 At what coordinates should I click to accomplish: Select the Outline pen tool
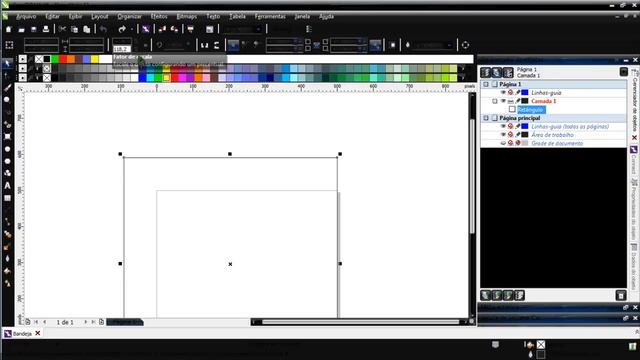[x=7, y=259]
